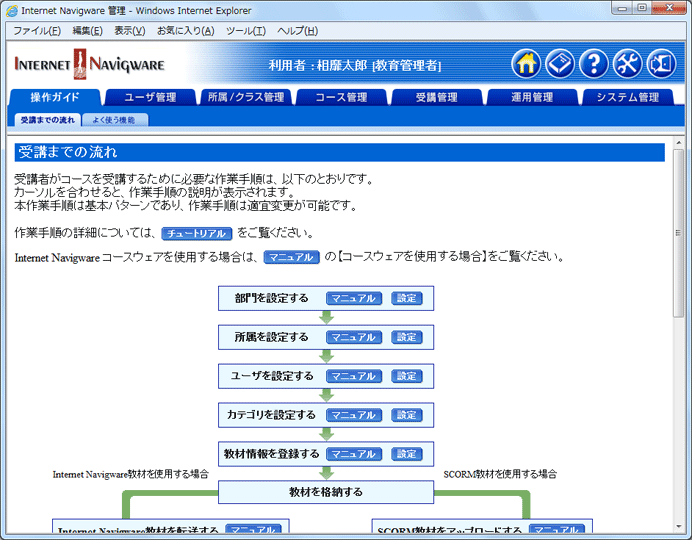This screenshot has height=540, width=692.
Task: Click the 利用者：相靡太郎 user label
Action: pos(355,66)
